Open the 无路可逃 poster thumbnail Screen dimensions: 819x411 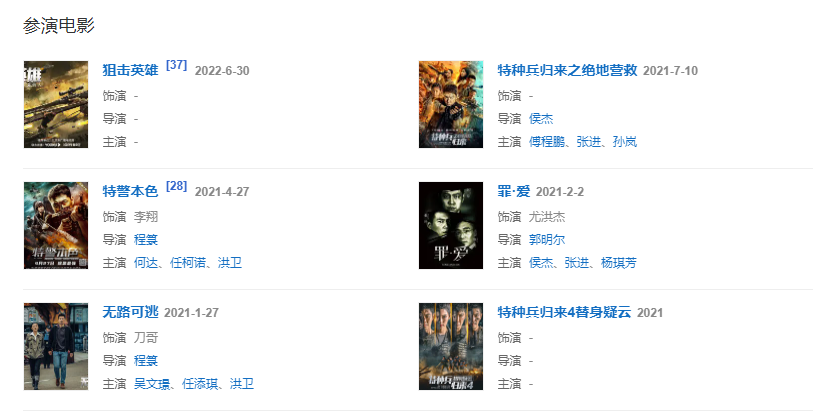tap(56, 347)
